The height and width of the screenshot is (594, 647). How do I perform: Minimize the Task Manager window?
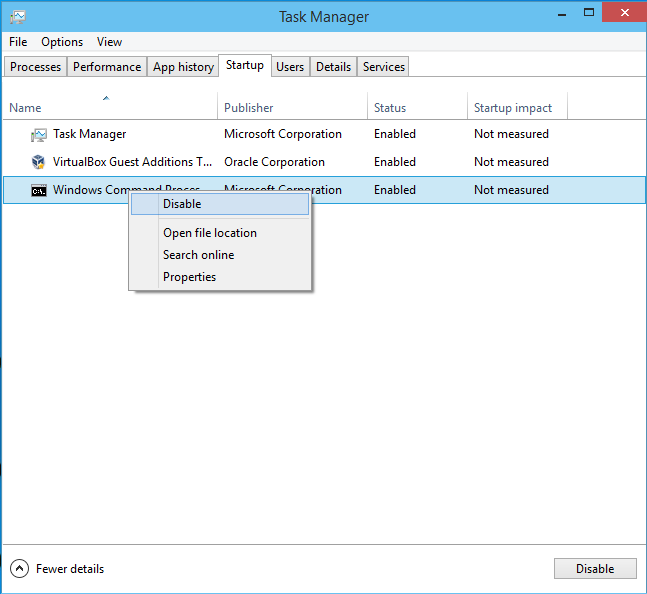pyautogui.click(x=562, y=13)
